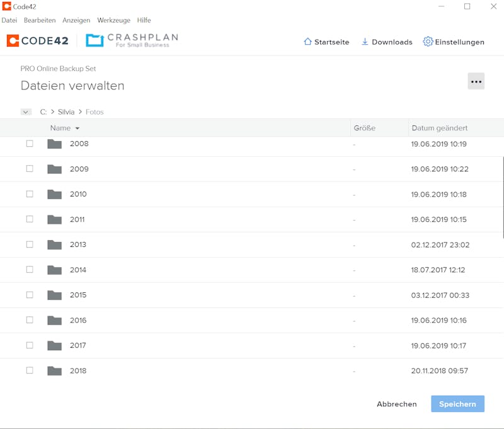The image size is (504, 429).
Task: Check the box for folder 2008
Action: click(30, 144)
